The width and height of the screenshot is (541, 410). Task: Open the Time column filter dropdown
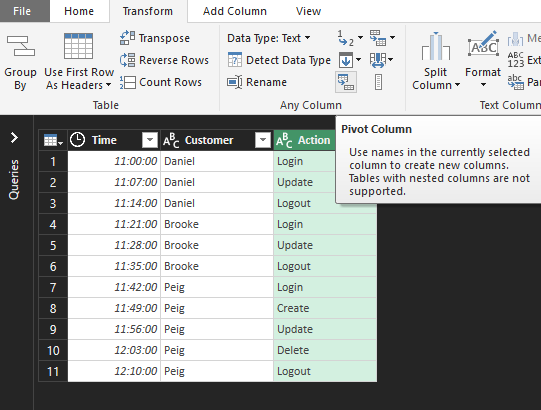150,140
